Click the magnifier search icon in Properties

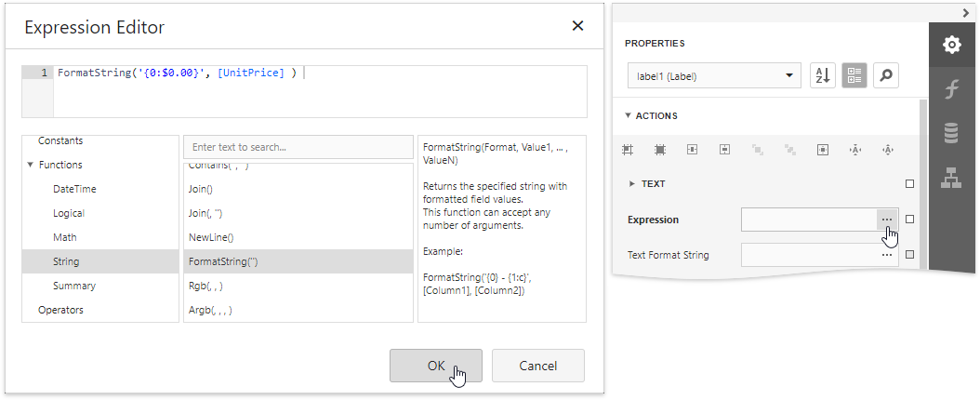coord(886,76)
